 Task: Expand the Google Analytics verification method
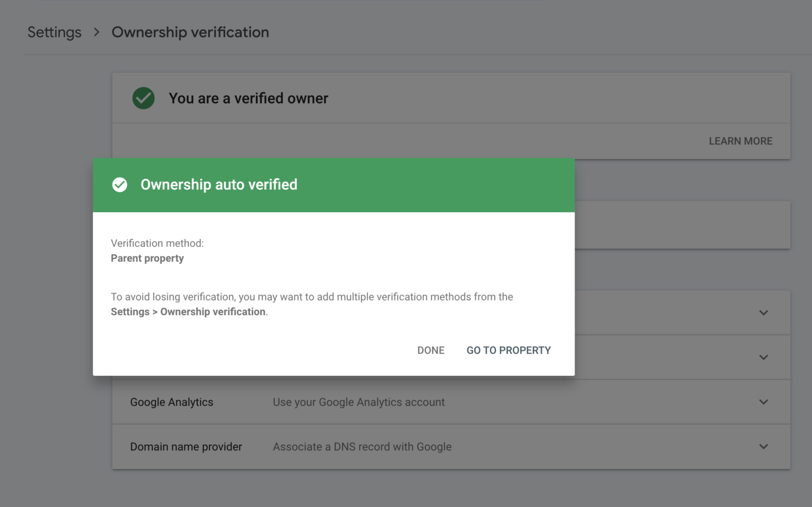(x=763, y=402)
